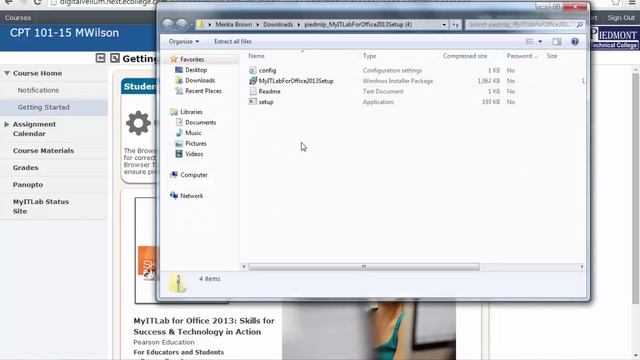Open MyITLab Status Site link
Image resolution: width=640 pixels, height=360 pixels.
coord(40,207)
